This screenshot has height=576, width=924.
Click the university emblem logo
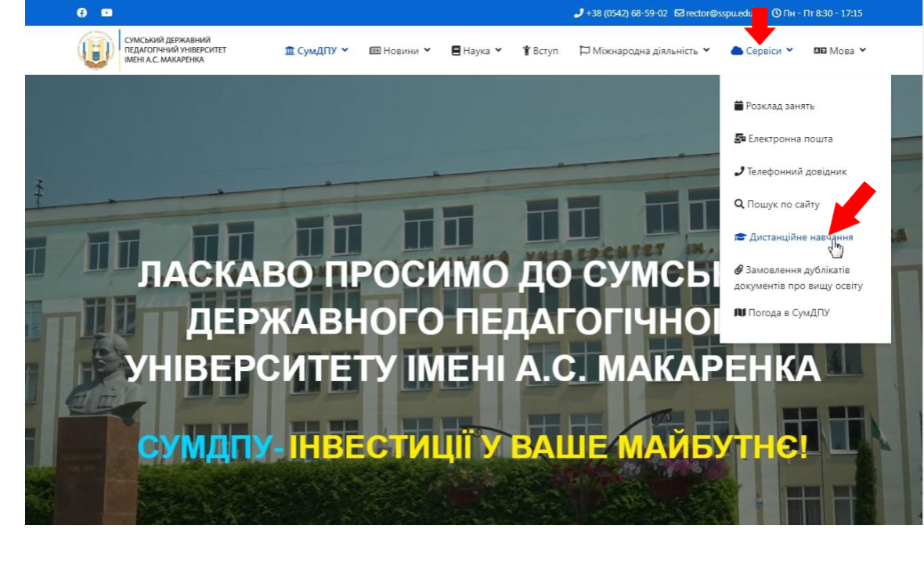(96, 50)
